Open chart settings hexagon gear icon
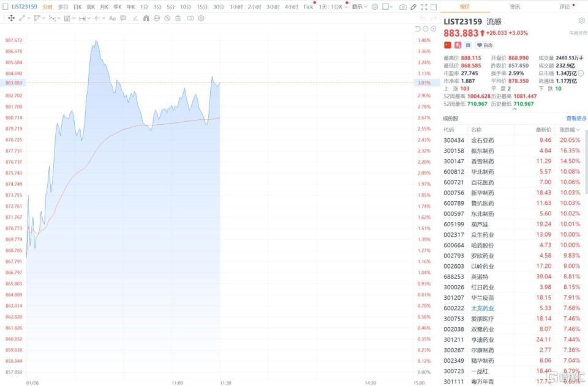Image resolution: width=588 pixels, height=386 pixels. (375, 7)
